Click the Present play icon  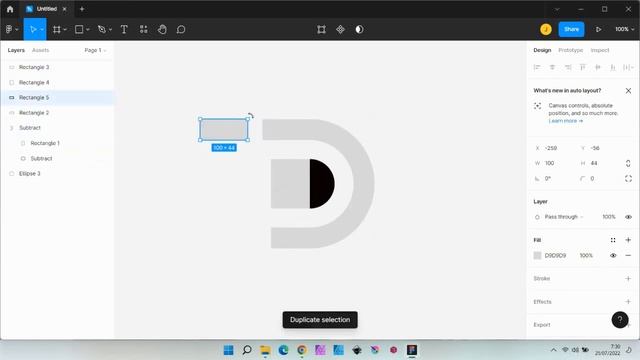(x=598, y=29)
